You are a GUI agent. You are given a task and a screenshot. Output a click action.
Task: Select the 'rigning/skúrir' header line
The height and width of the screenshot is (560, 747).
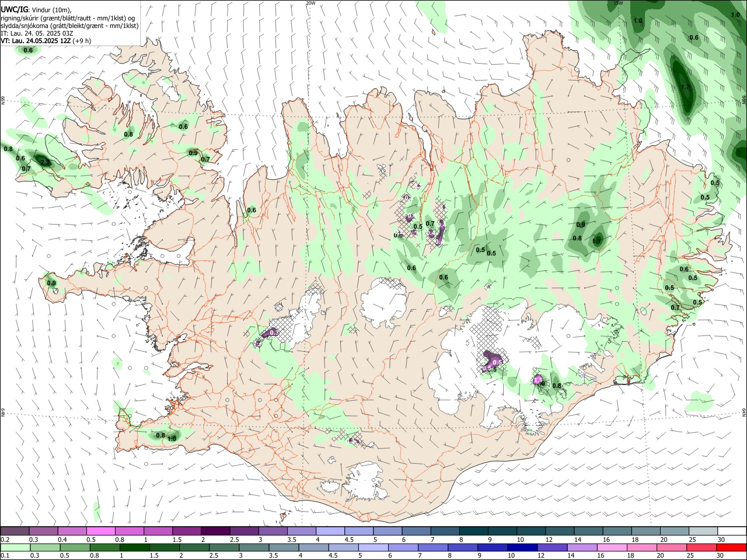(x=68, y=18)
